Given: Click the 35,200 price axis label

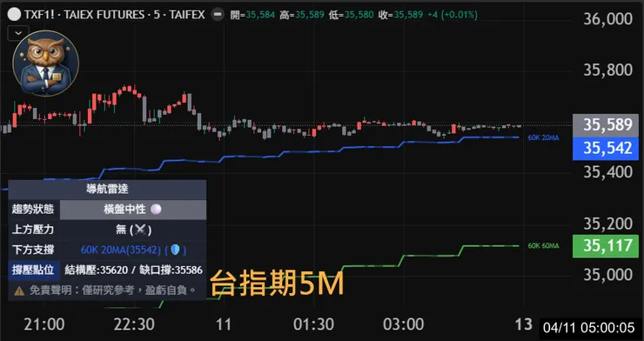Looking at the screenshot, I should (x=607, y=224).
